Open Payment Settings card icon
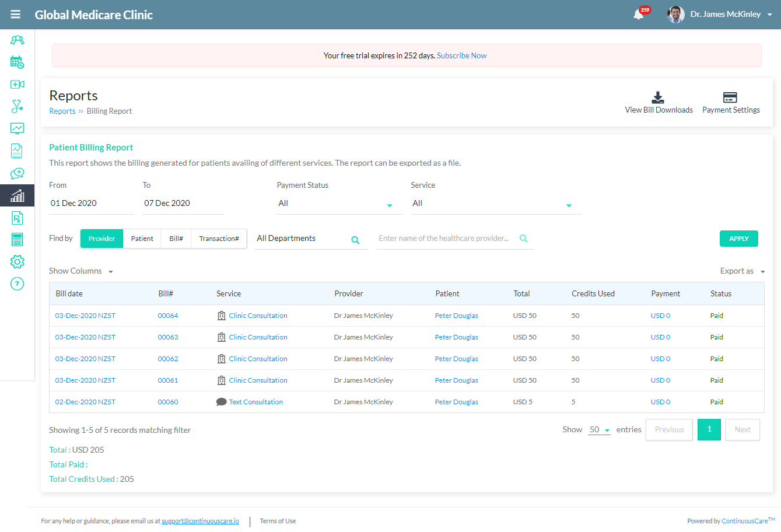The height and width of the screenshot is (532, 781). coord(730,97)
